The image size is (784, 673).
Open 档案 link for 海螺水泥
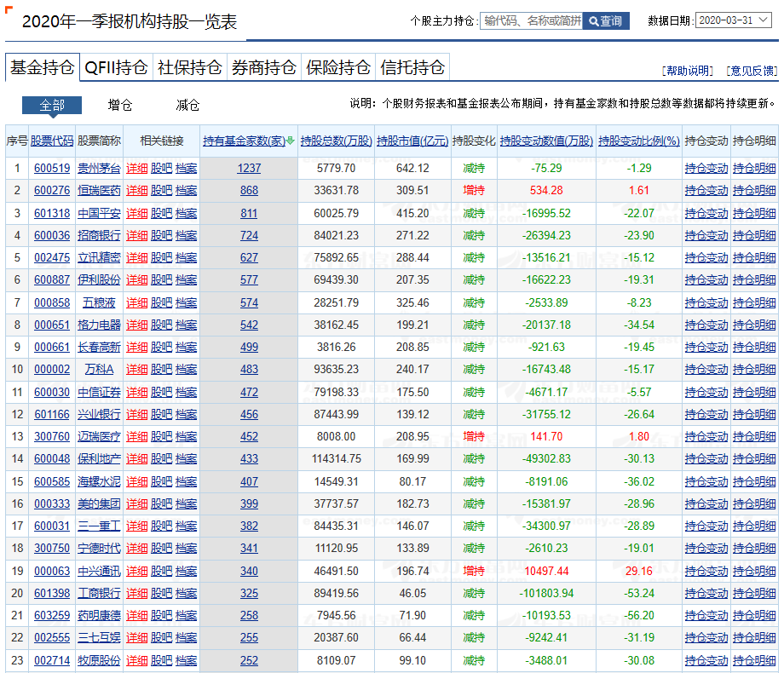tap(187, 482)
